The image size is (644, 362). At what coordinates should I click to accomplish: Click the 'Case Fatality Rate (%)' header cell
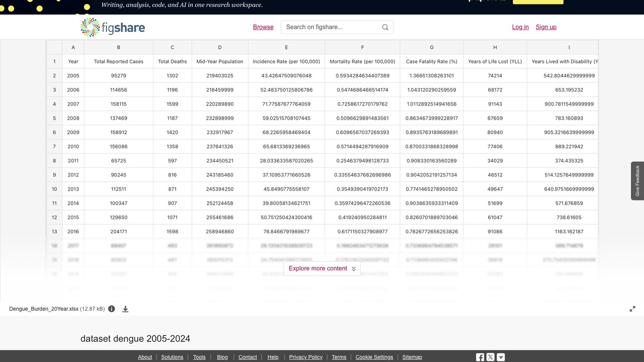(432, 61)
